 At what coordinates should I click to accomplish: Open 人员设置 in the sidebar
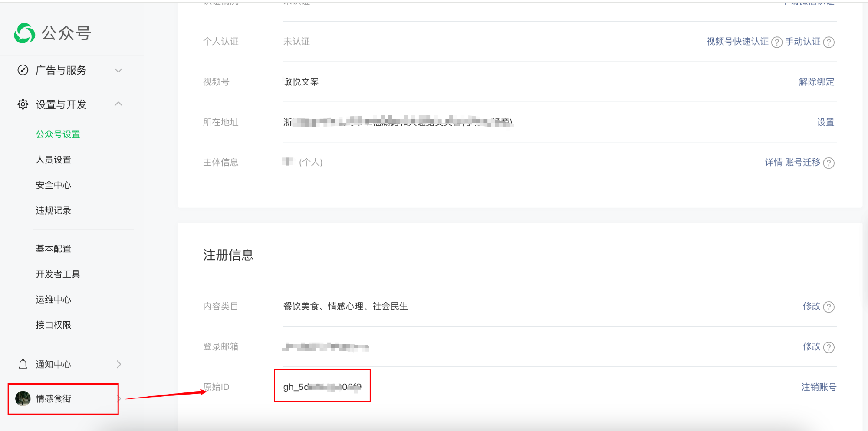point(53,160)
